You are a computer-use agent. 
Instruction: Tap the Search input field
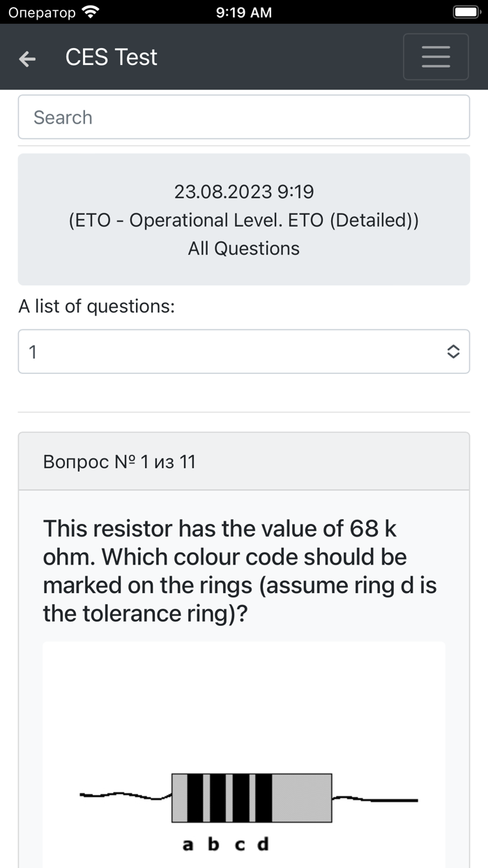coord(243,117)
